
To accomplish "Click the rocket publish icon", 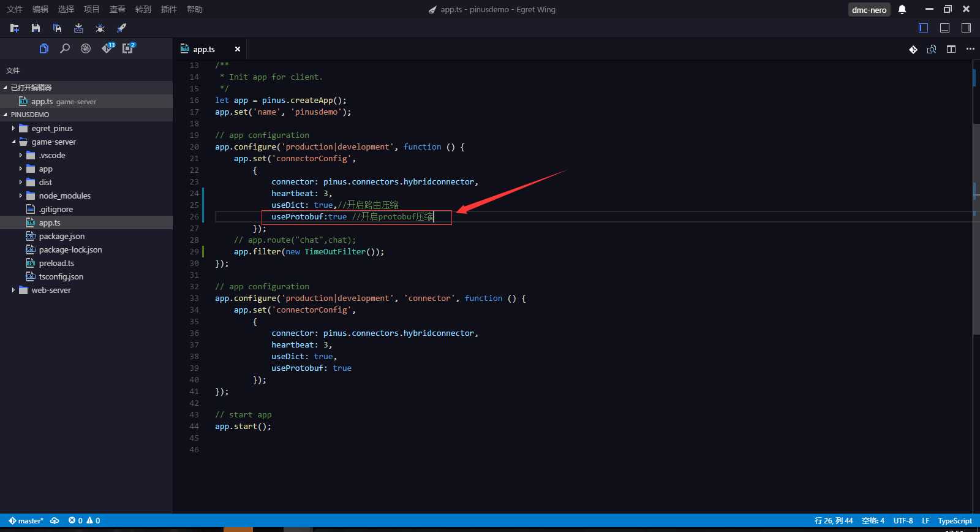I will click(121, 28).
